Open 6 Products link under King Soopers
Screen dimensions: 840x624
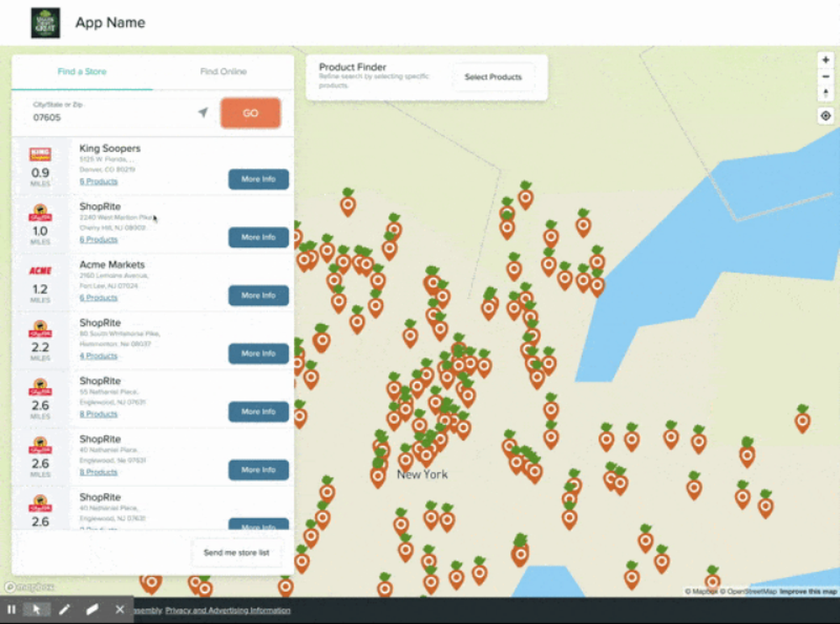coord(98,181)
